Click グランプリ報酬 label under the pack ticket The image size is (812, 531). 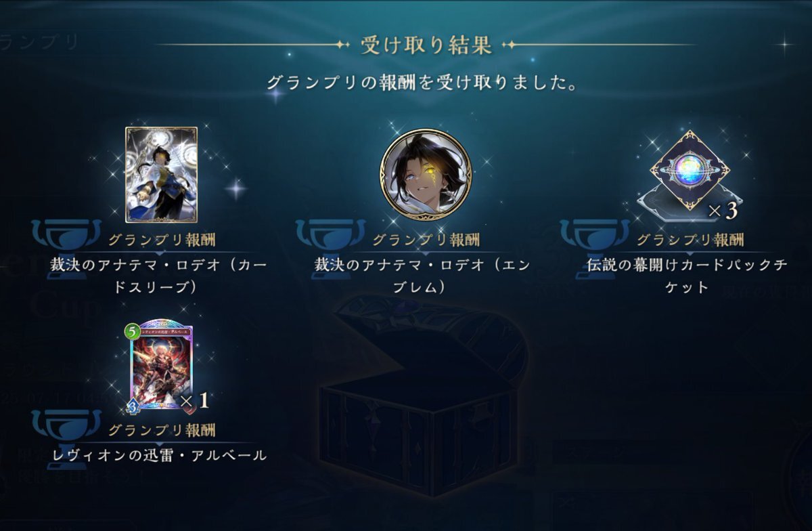[690, 240]
